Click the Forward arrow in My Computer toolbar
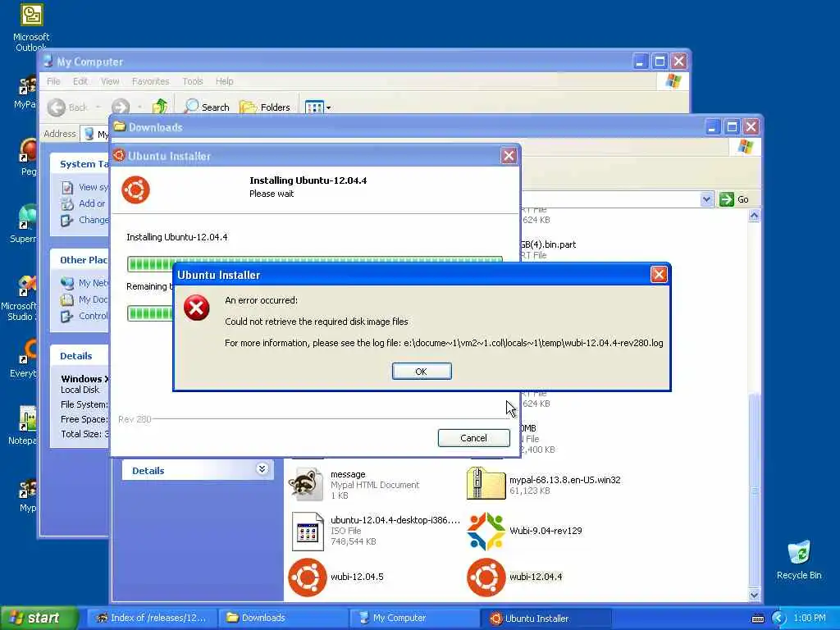Screen dimensions: 840x630 121,107
